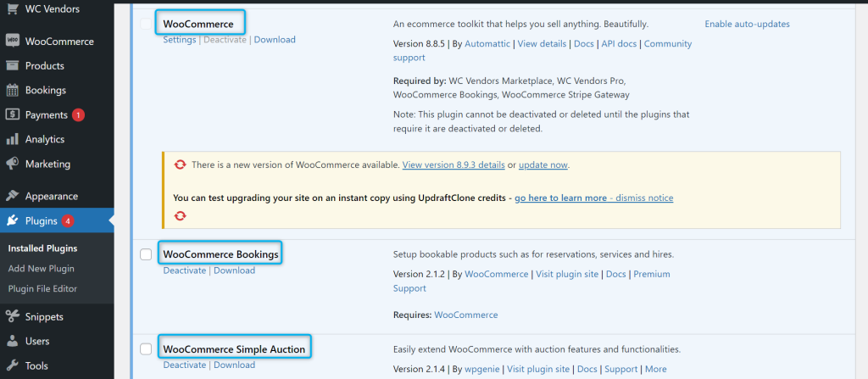Screen dimensions: 868x379
Task: Deactivate the WooCommerce Bookings plugin
Action: (x=184, y=270)
